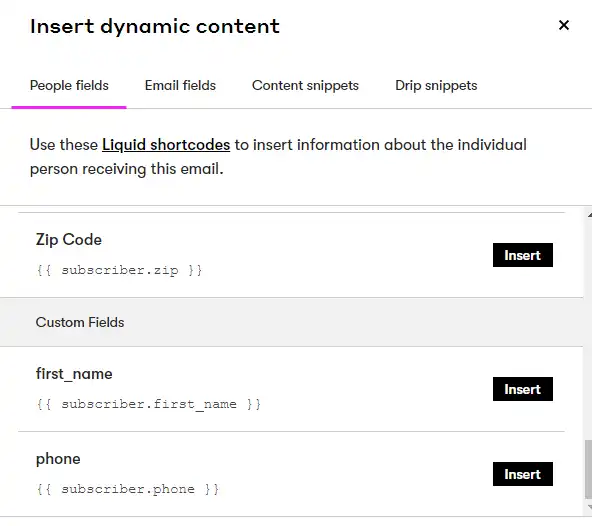The height and width of the screenshot is (526, 592).
Task: Click the Insert dynamic content title
Action: 155,26
